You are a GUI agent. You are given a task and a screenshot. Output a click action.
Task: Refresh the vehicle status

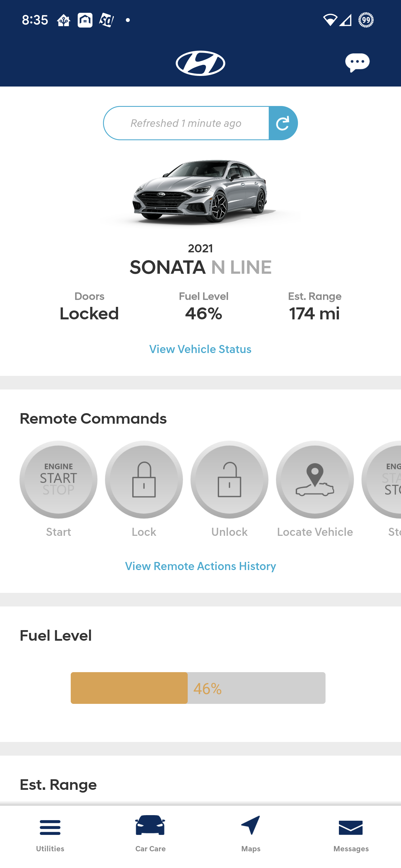[x=283, y=123]
